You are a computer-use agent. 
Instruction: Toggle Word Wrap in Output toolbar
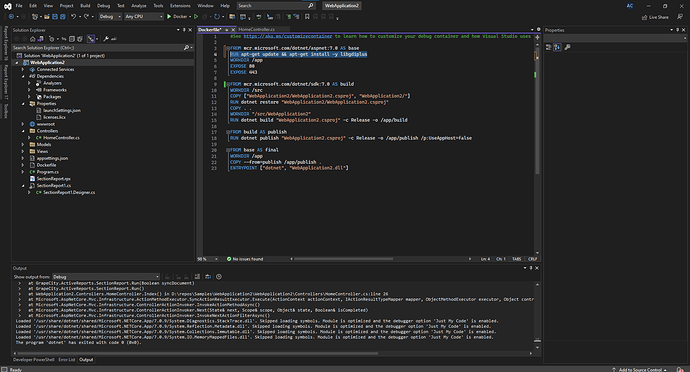[x=208, y=276]
